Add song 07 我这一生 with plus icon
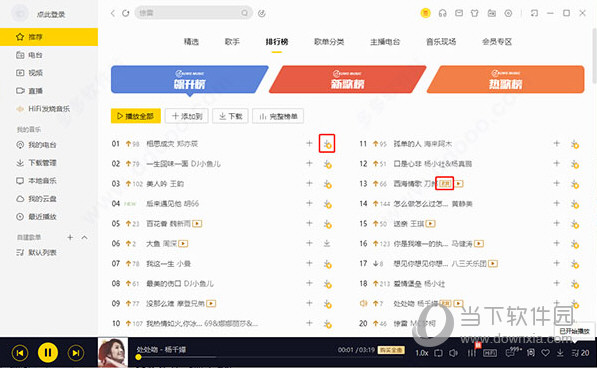Viewport: 597px width, 368px height. point(309,263)
